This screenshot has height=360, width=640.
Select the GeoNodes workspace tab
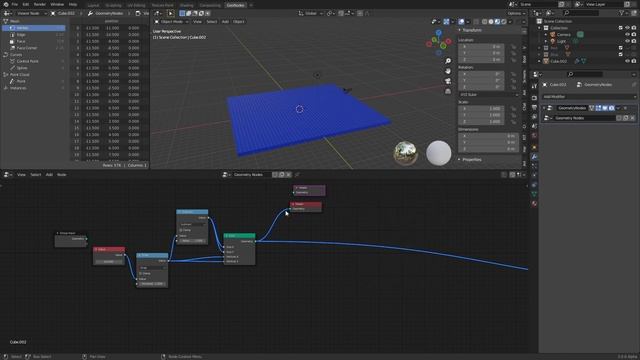[x=235, y=5]
